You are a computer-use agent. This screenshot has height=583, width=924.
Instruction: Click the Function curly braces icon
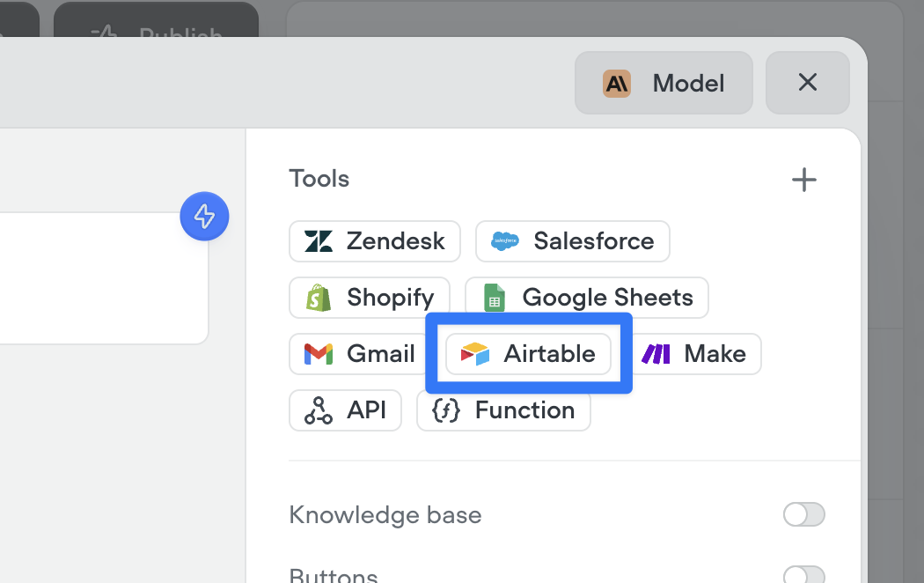tap(446, 410)
